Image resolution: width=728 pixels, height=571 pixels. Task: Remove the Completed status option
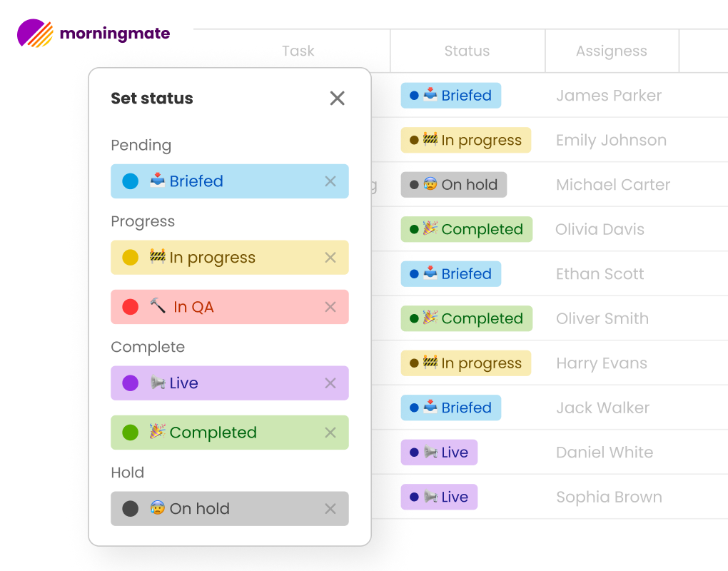click(x=330, y=433)
